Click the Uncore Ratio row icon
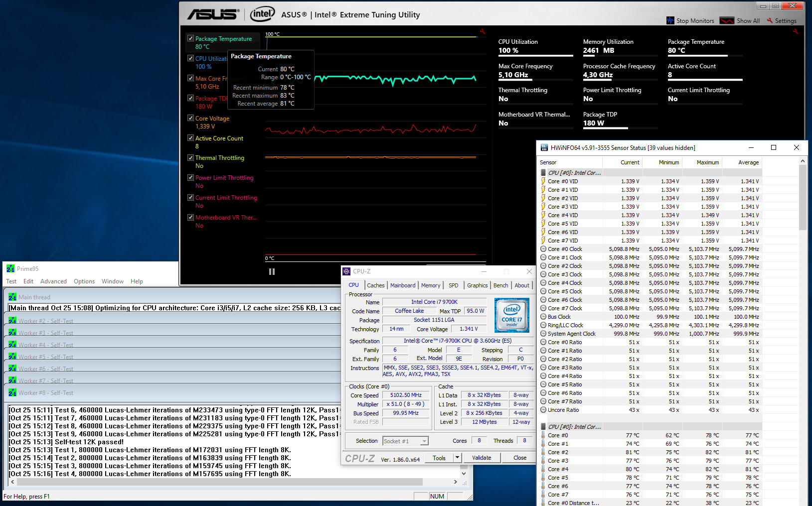 coord(543,410)
